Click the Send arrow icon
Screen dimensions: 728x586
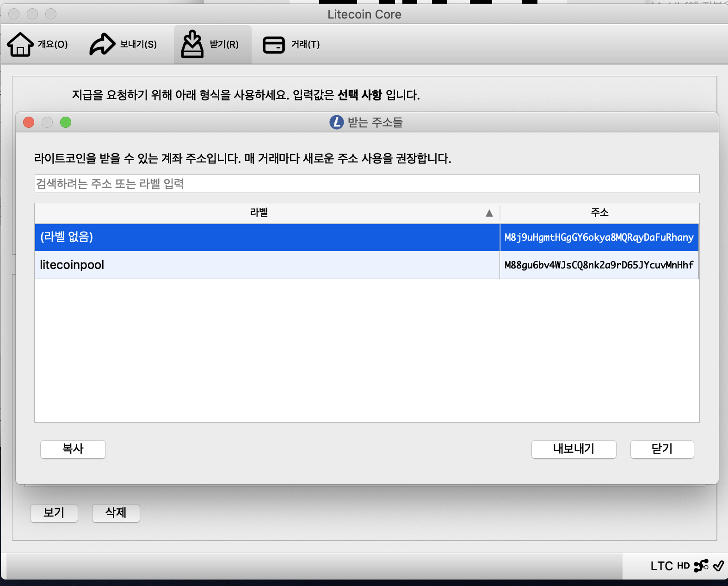(102, 44)
